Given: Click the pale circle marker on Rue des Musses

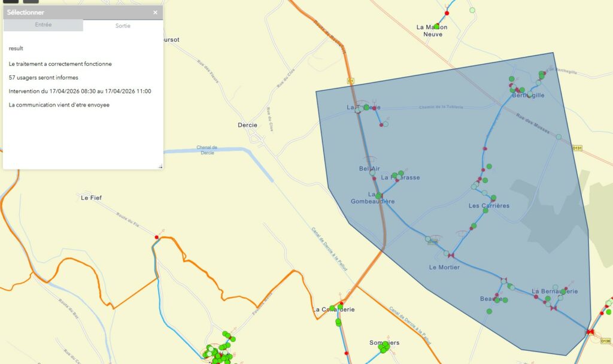Looking at the screenshot, I should [x=559, y=137].
